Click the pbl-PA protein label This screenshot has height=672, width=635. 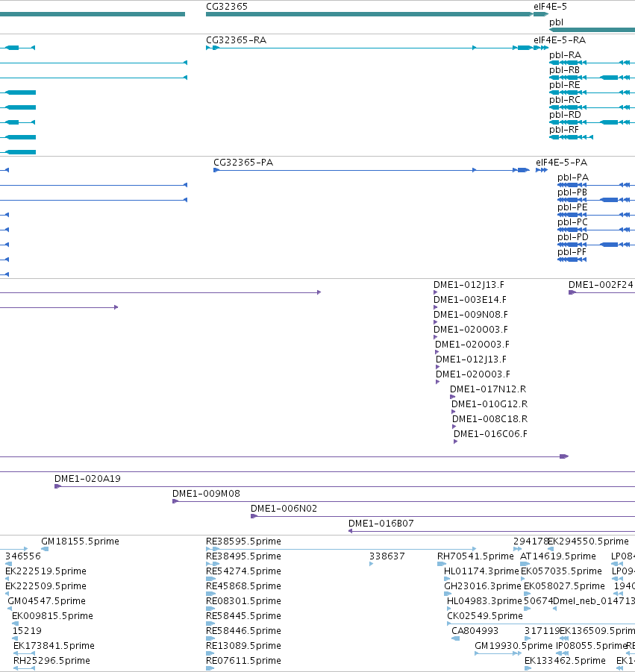(573, 178)
